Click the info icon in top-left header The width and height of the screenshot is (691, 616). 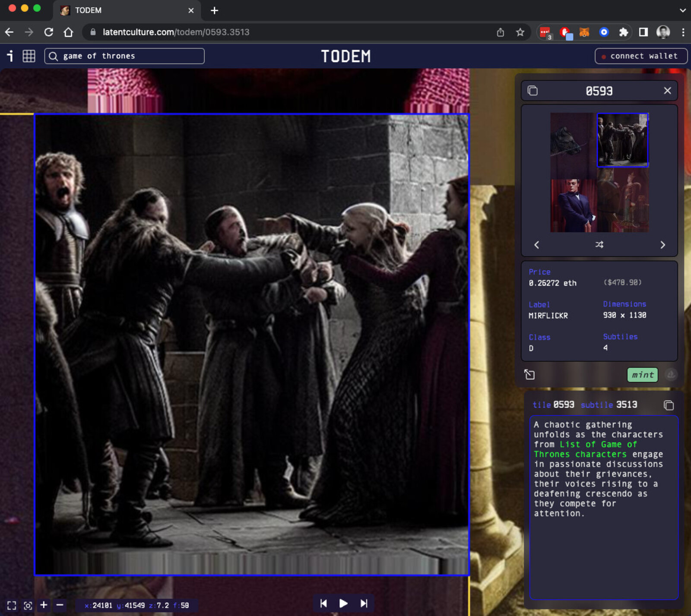coord(10,56)
